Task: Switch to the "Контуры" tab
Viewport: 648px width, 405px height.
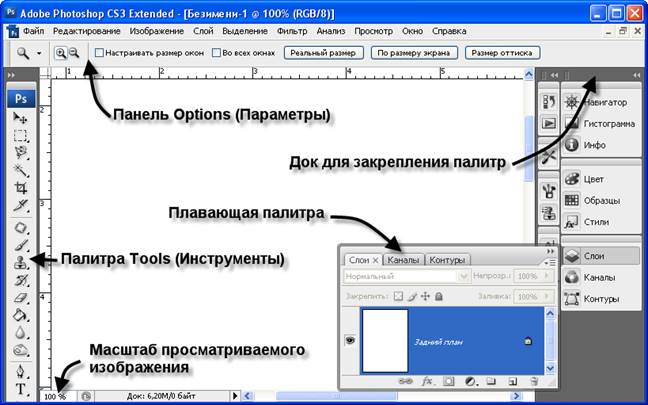Action: coord(447,260)
